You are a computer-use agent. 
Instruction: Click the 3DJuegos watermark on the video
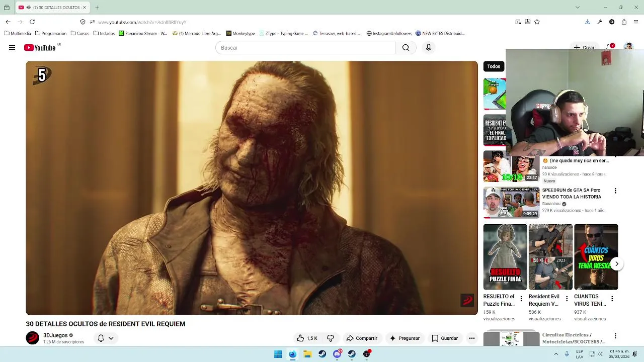tap(467, 300)
